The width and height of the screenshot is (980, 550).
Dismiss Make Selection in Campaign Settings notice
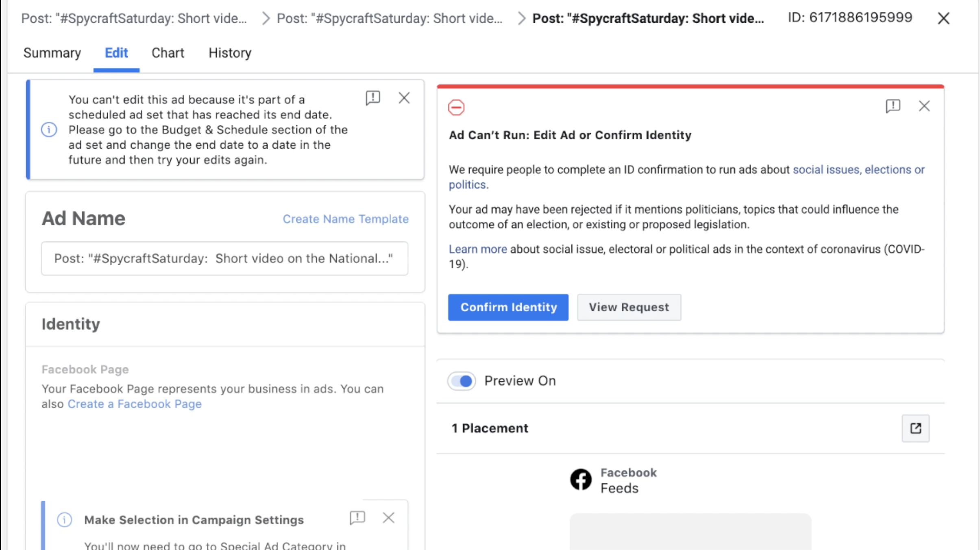tap(388, 518)
